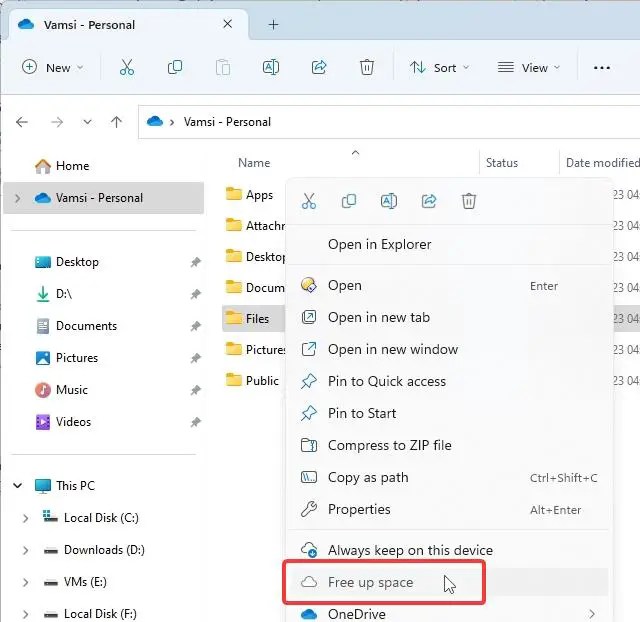Viewport: 640px width, 622px height.
Task: Choose Open in Explorer from context menu
Action: 449,244
